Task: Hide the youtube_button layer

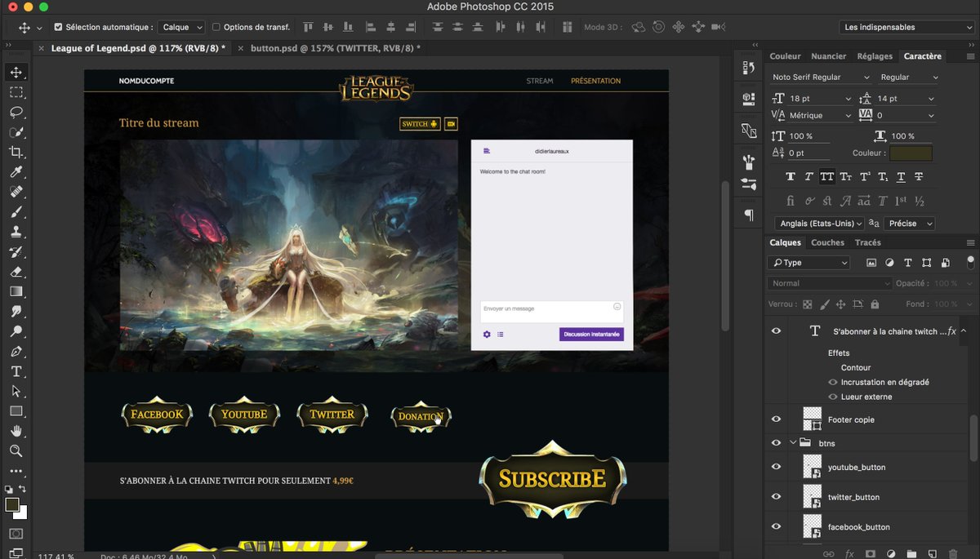Action: tap(776, 467)
